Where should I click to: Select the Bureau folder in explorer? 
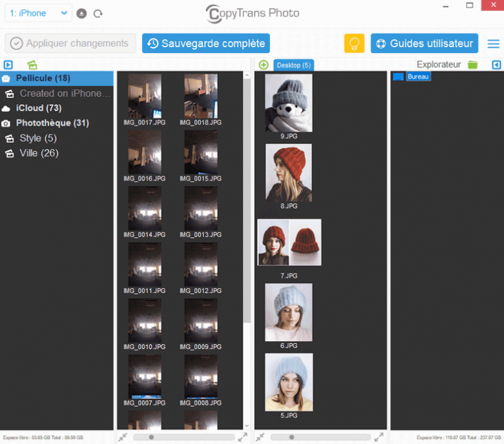(418, 77)
